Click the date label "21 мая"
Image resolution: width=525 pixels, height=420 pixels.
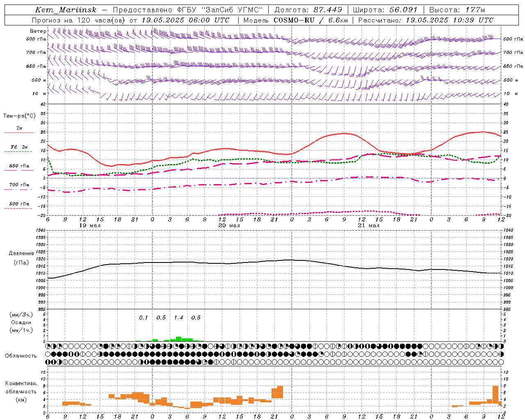[368, 226]
